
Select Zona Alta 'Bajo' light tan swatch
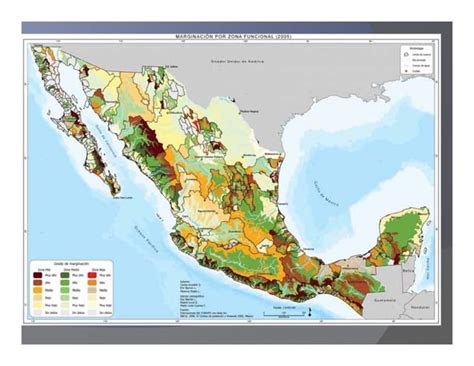38,298
